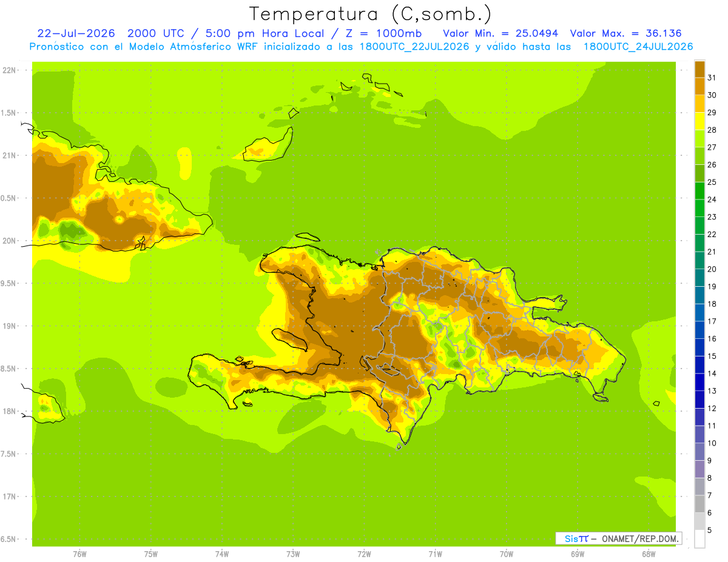Screen dimensions: 728x562
Task: Click the "19N" latitude axis label
Action: [8, 326]
